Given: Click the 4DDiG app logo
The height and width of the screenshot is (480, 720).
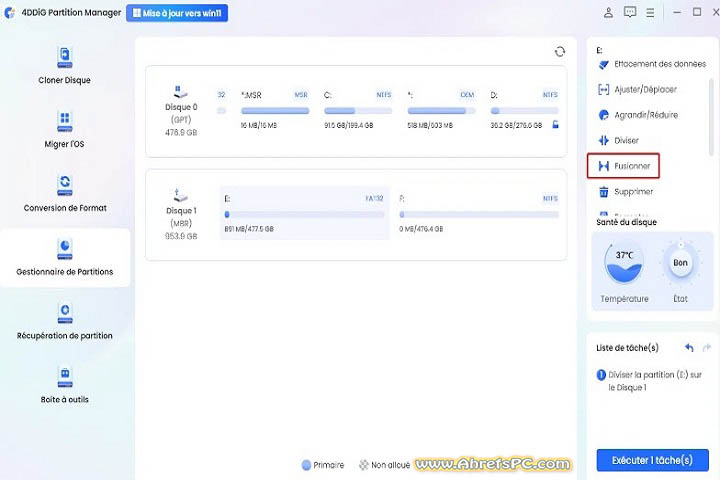Looking at the screenshot, I should pos(10,13).
